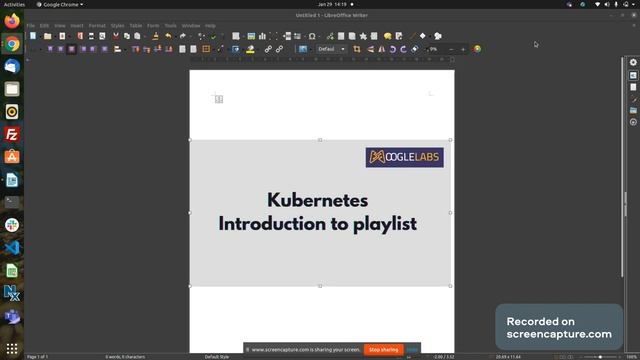Click the Flip Vertically icon
The width and height of the screenshot is (640, 360).
pos(371,49)
